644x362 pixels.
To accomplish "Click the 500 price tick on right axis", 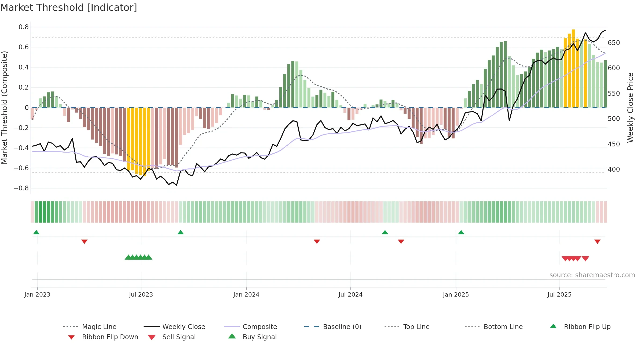I will point(614,119).
